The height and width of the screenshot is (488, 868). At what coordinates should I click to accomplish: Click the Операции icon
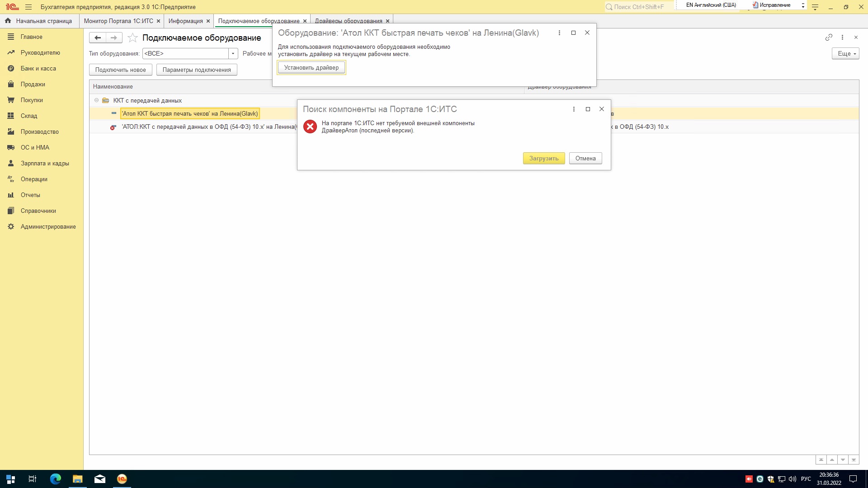(11, 179)
